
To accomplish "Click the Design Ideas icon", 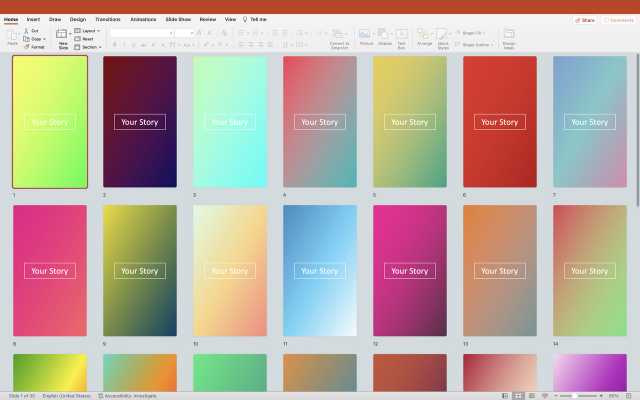I will point(509,35).
